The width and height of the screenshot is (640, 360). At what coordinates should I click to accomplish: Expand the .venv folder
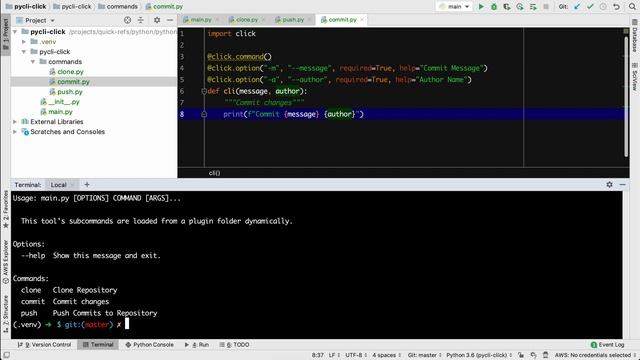(x=24, y=42)
